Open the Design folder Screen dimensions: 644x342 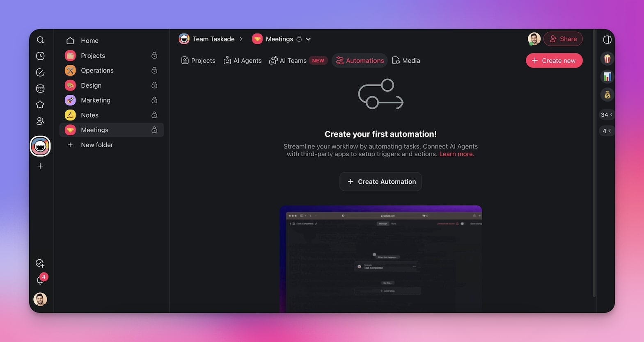[x=112, y=85]
